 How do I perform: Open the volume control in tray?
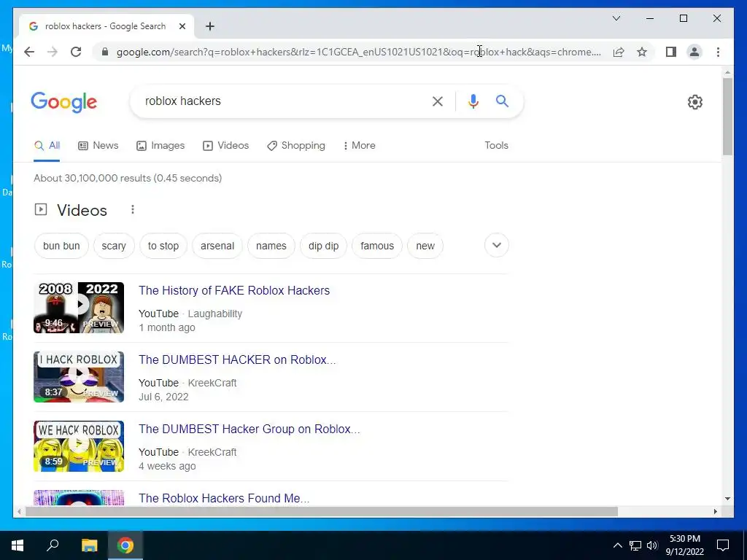(x=652, y=545)
